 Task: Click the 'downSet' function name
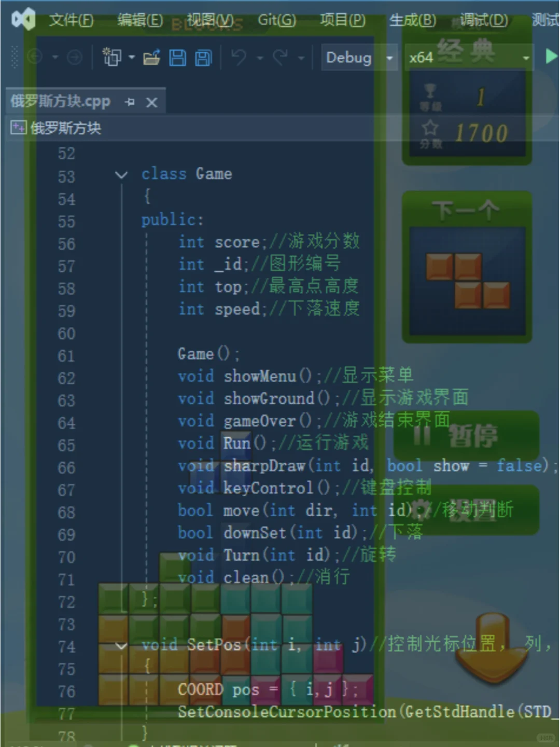click(x=255, y=533)
